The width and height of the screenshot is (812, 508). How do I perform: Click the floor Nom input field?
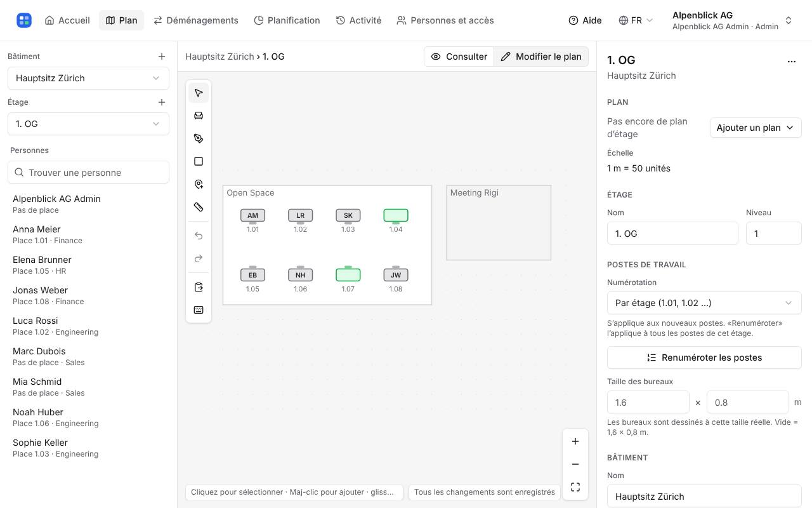(672, 233)
